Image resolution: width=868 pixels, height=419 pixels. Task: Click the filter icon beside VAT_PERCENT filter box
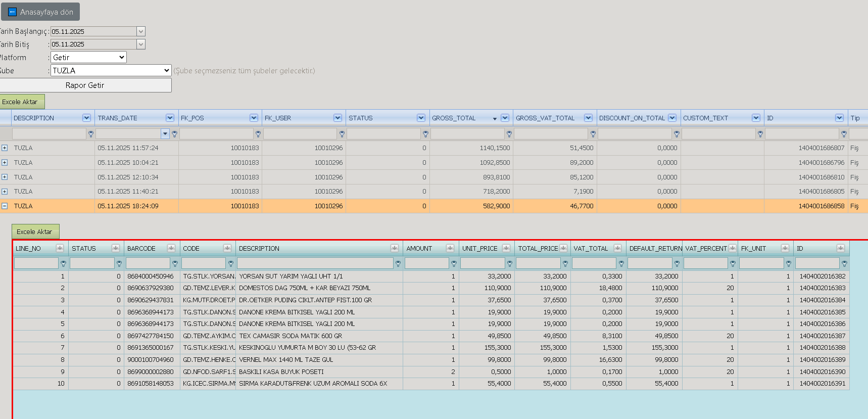click(x=733, y=263)
